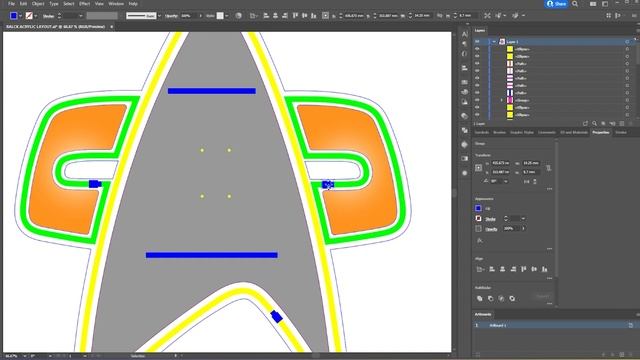
Task: Open the control bar stroke swatch dropdown arrow
Action: click(36, 16)
